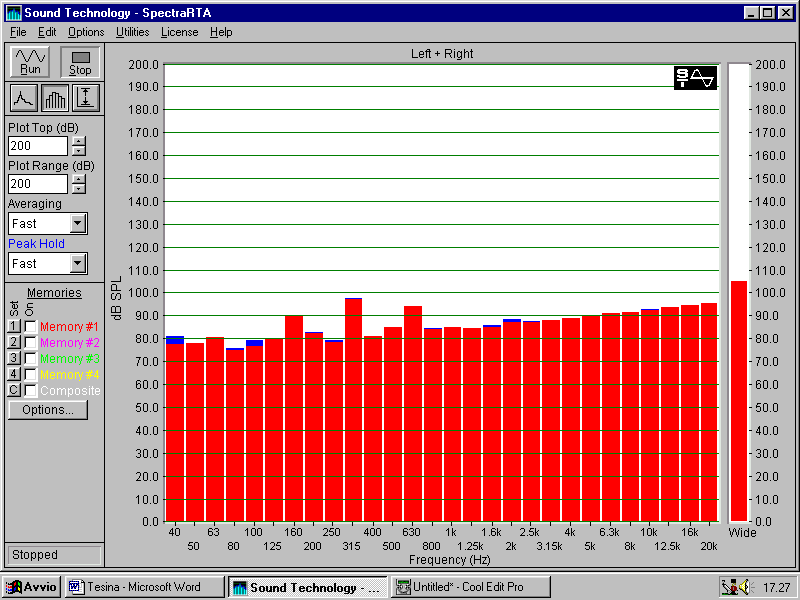Switch to the spectrum line view icon
Screen dimensions: 800x600
[x=23, y=98]
